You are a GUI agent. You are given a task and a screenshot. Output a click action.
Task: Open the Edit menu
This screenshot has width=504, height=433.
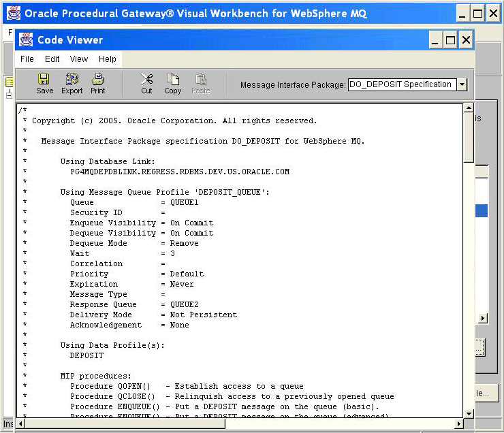point(52,59)
